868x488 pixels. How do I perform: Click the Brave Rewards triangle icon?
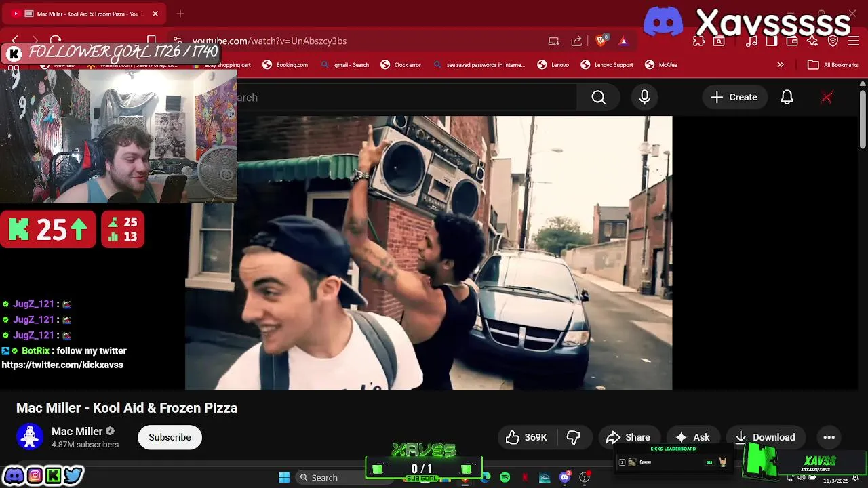(x=623, y=41)
